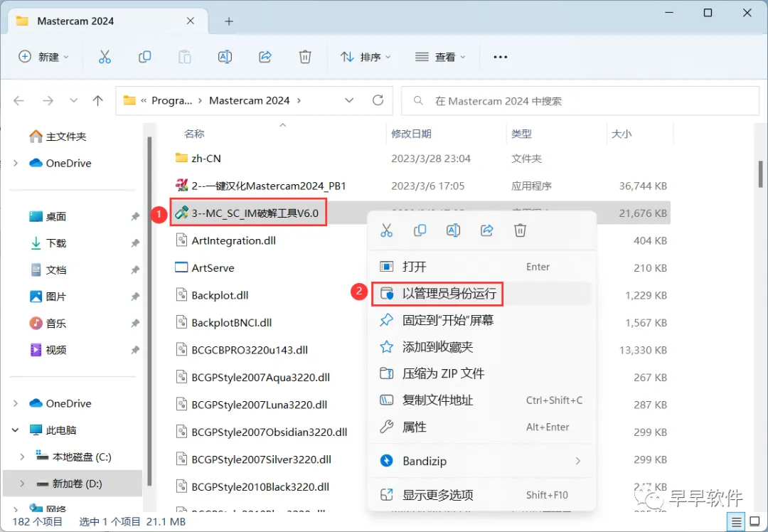This screenshot has height=532, width=768.
Task: Refresh the current folder view
Action: point(378,100)
